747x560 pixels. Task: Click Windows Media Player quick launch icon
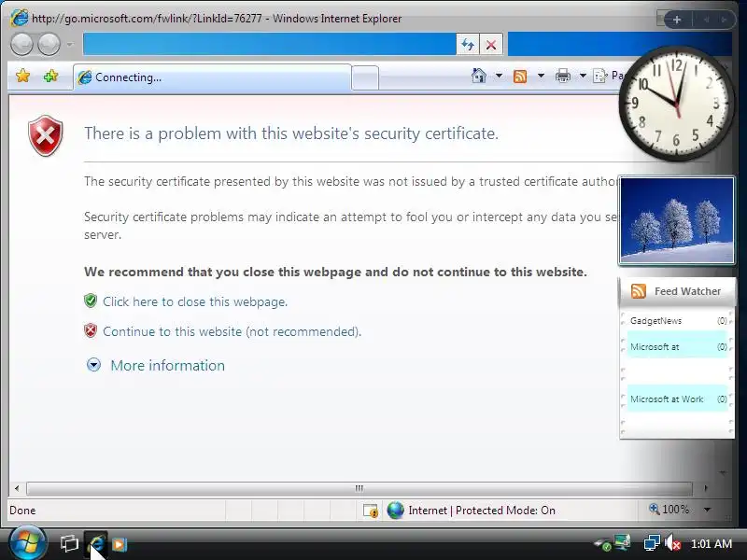coord(120,544)
